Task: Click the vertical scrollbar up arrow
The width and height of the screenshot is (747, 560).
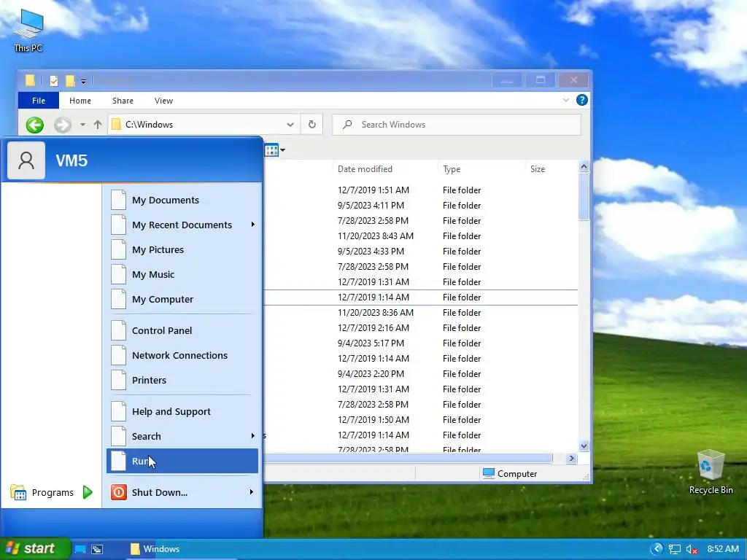Action: tap(584, 166)
